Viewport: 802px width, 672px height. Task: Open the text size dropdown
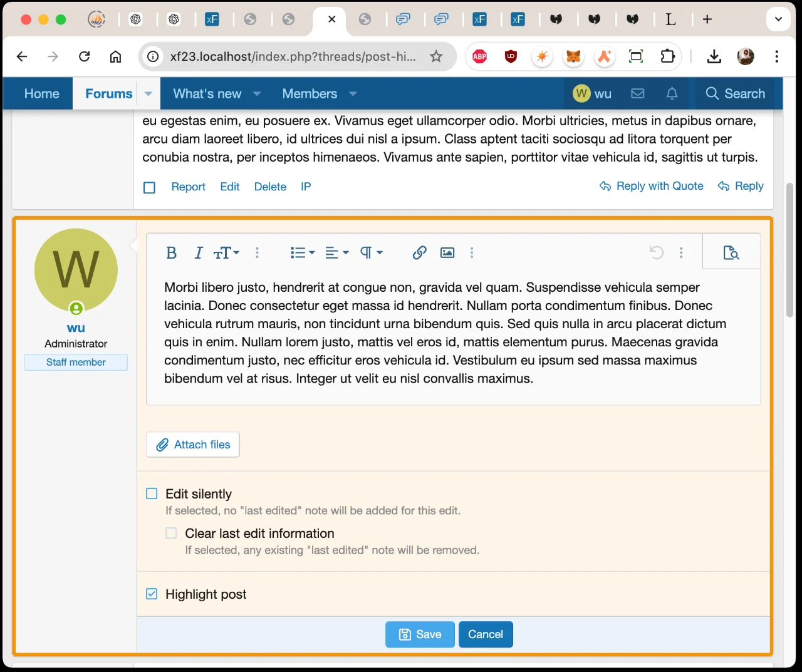coord(226,253)
